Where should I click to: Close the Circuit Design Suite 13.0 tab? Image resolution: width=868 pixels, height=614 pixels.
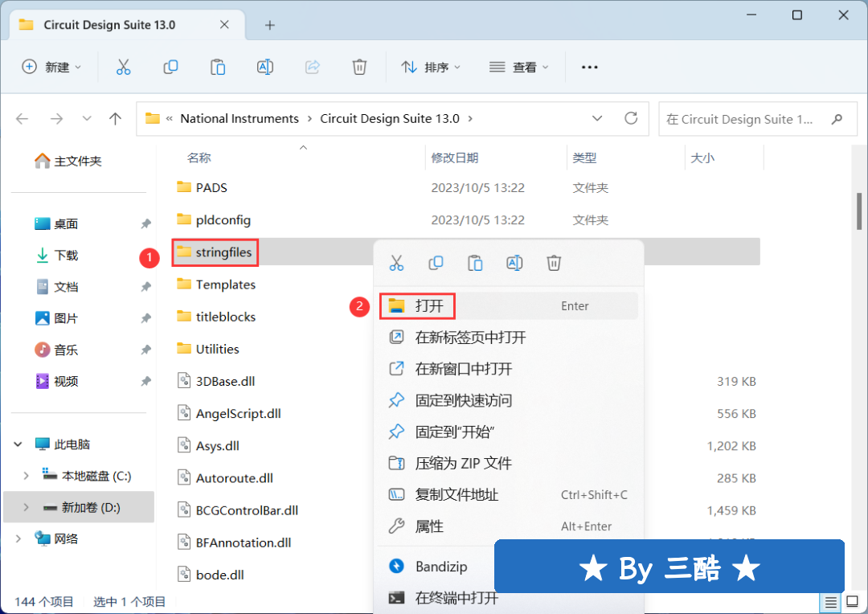point(224,25)
